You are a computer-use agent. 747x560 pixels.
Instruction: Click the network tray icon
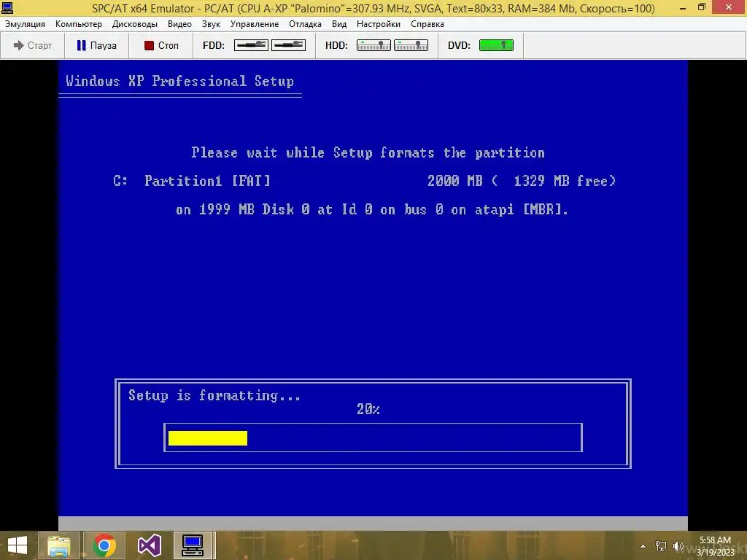click(x=661, y=546)
